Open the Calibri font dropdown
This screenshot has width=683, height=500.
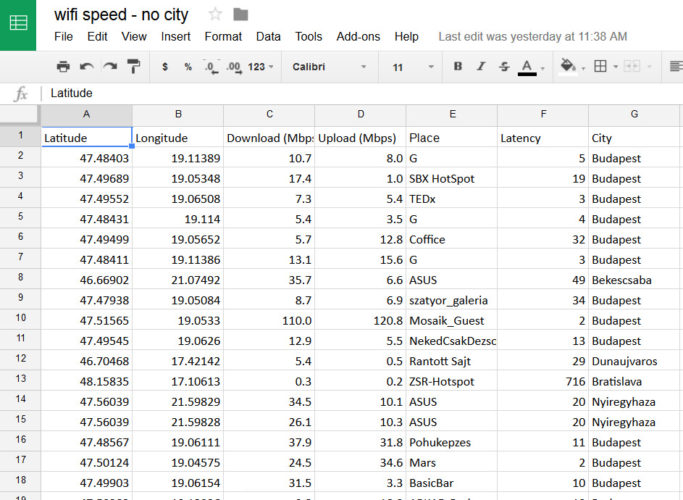(329, 67)
